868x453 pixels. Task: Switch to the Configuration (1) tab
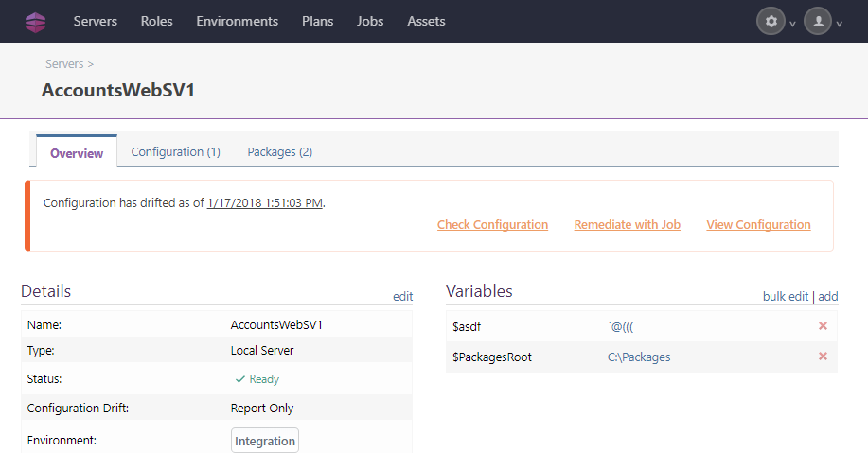click(175, 151)
